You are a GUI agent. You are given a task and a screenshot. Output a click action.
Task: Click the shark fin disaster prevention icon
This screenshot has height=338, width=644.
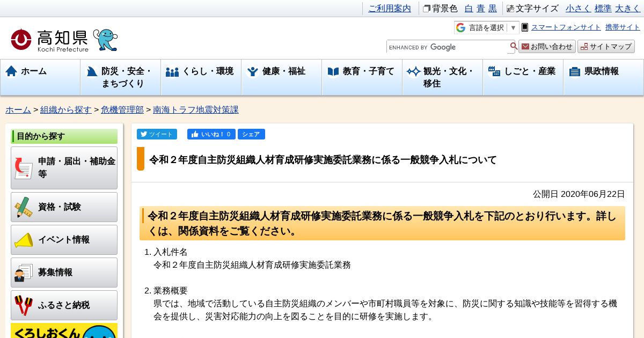tap(92, 71)
